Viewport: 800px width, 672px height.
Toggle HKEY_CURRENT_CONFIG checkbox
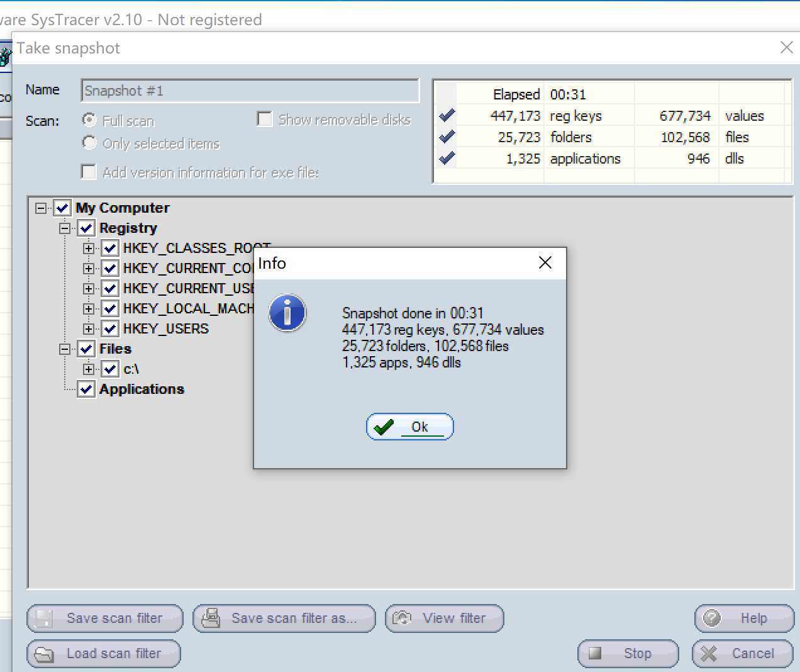click(x=110, y=268)
